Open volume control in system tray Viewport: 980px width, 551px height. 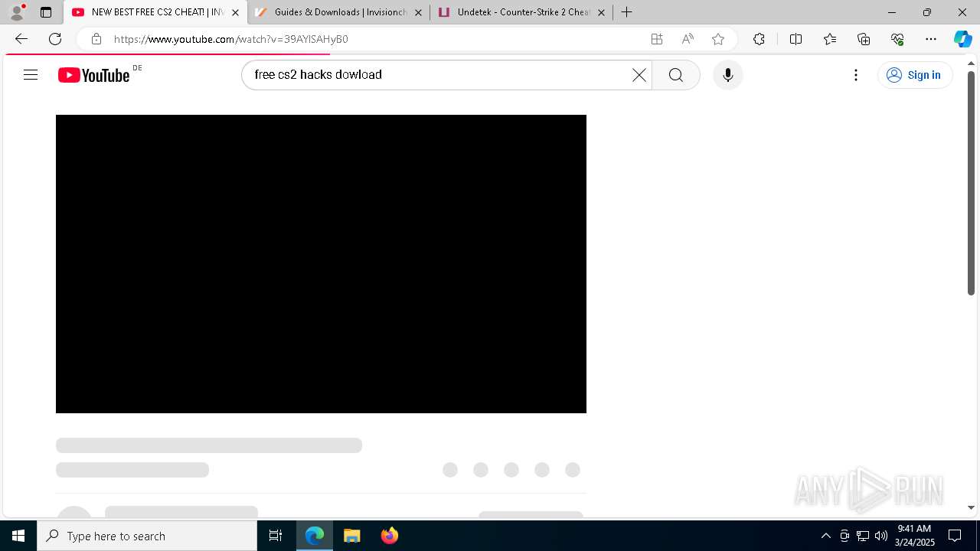[x=881, y=536]
